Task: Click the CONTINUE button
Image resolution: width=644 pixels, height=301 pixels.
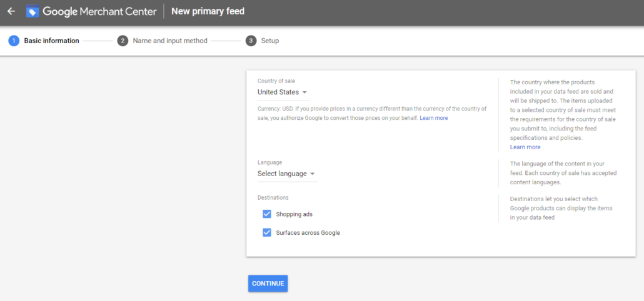Action: 268,284
